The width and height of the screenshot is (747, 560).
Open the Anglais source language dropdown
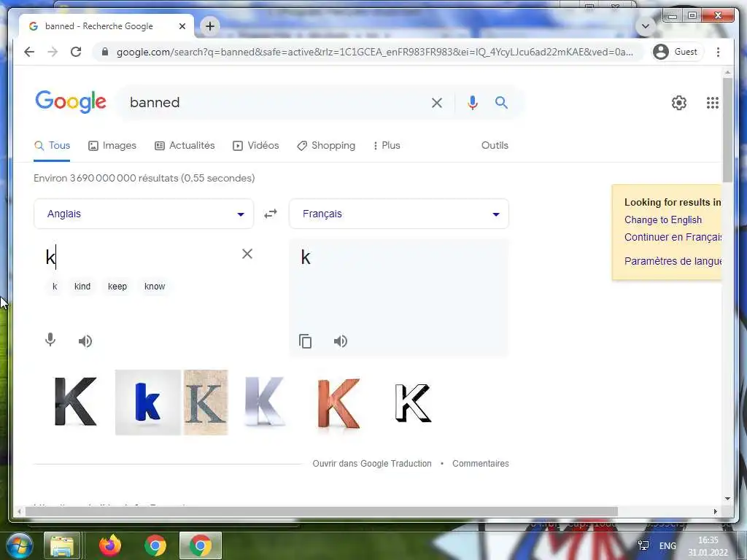pos(144,214)
